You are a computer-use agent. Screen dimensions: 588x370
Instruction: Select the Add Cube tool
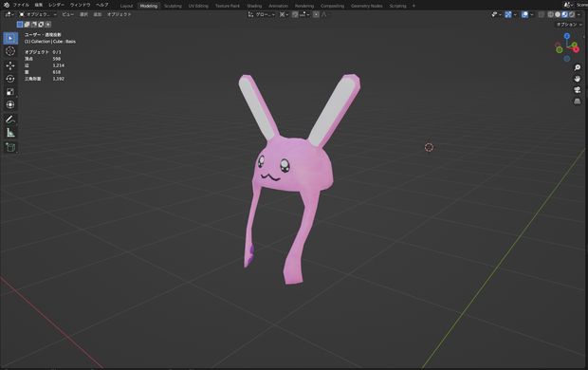(10, 147)
